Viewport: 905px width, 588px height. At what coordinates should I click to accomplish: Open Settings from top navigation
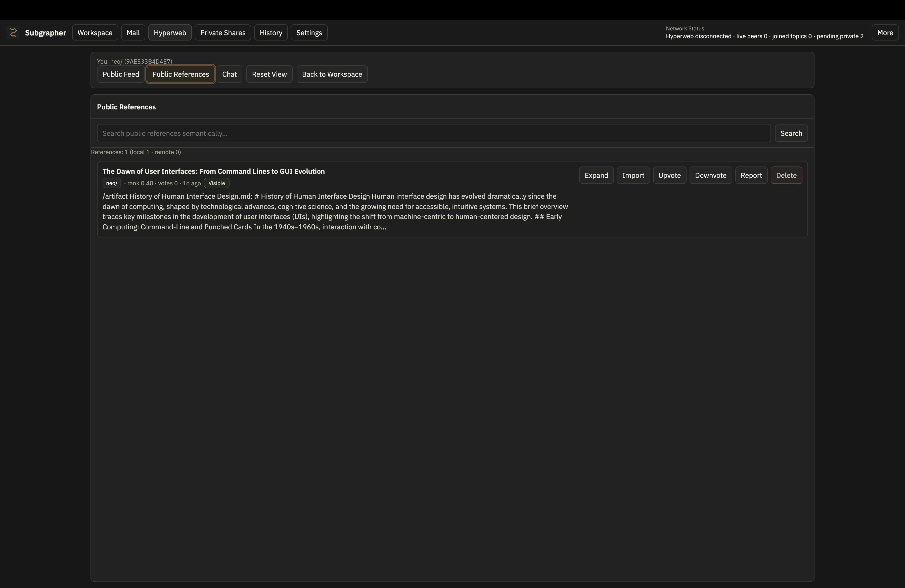(309, 33)
